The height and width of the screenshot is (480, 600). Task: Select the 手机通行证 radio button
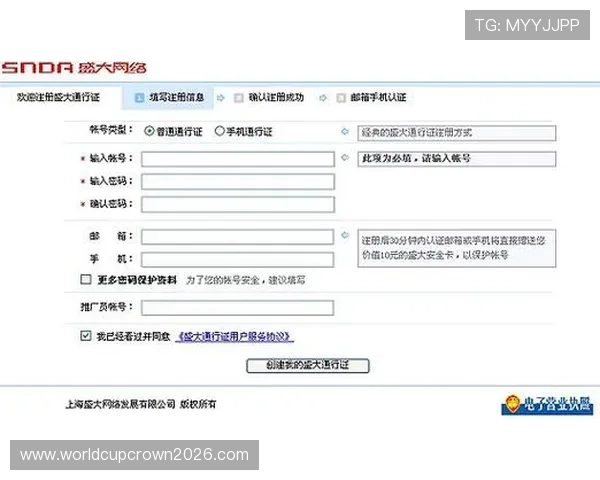[219, 131]
